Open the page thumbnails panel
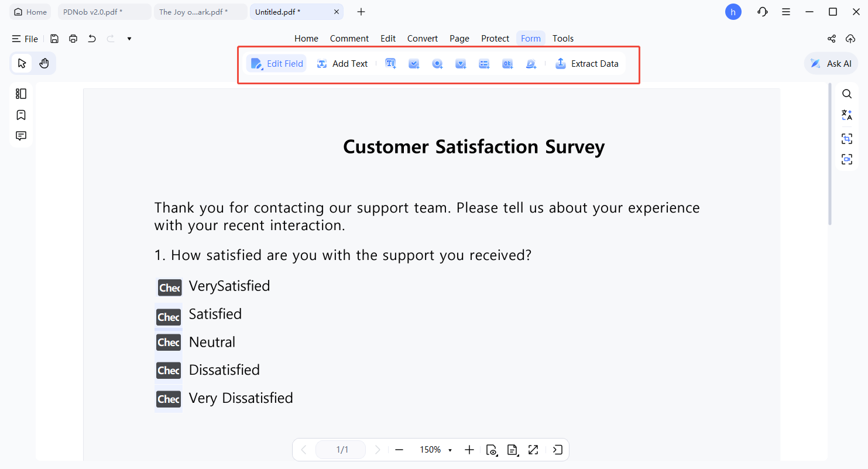868x469 pixels. pyautogui.click(x=21, y=94)
